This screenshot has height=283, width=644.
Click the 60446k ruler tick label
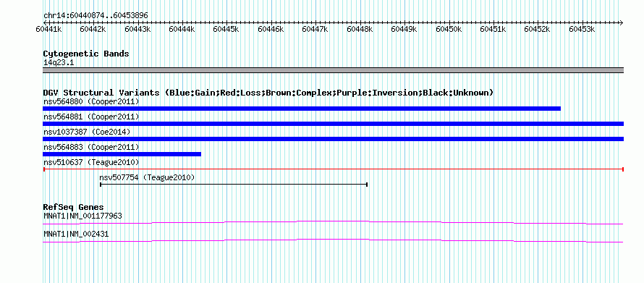point(271,29)
